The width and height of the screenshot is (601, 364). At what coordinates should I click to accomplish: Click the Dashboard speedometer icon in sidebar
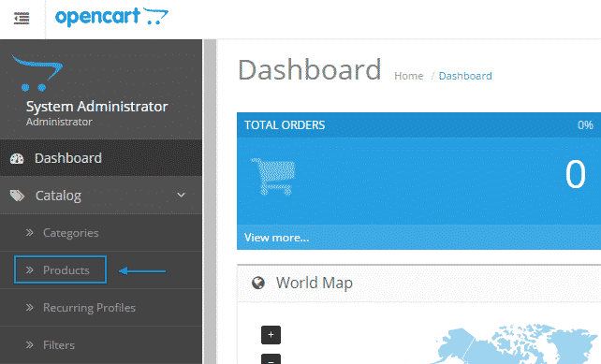pos(17,159)
